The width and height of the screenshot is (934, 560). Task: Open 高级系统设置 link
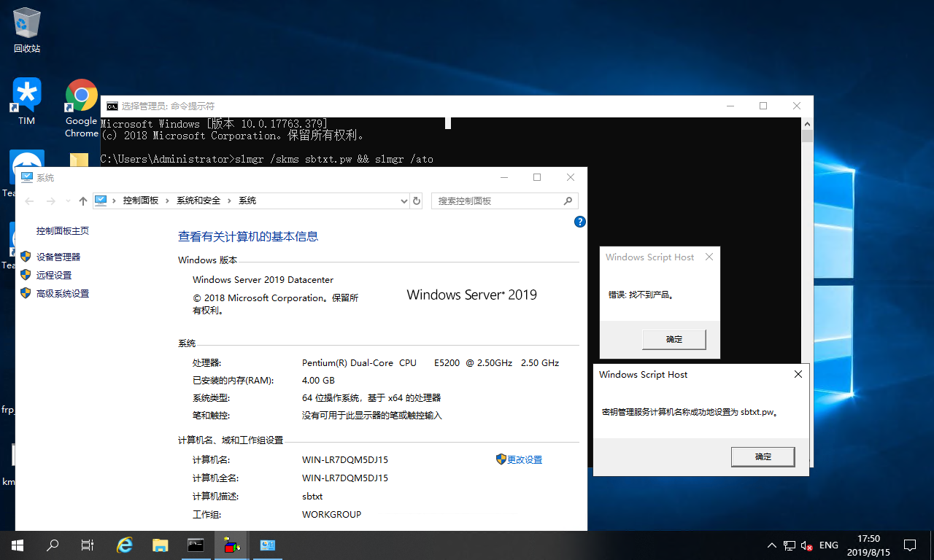pyautogui.click(x=63, y=293)
